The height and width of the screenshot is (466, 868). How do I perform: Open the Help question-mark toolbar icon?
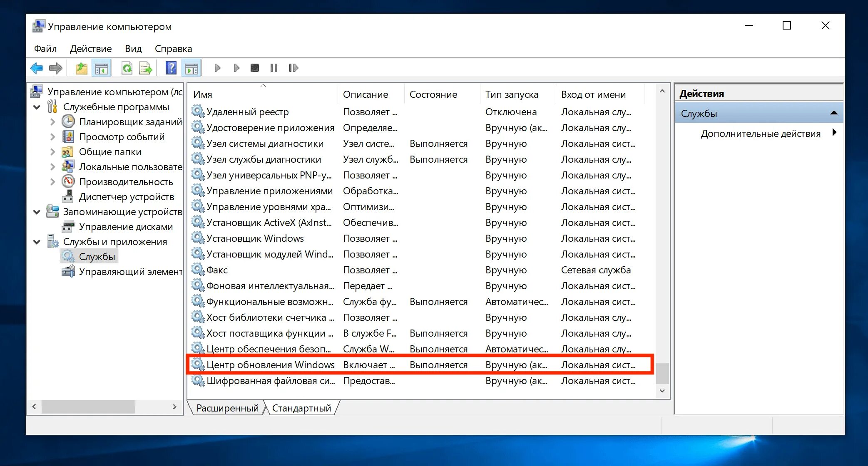pos(171,68)
